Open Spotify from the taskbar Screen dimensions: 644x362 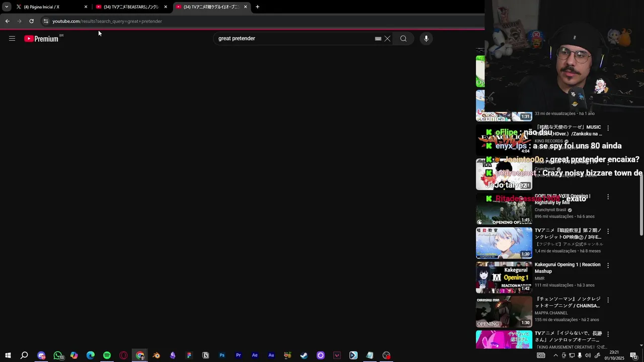107,355
